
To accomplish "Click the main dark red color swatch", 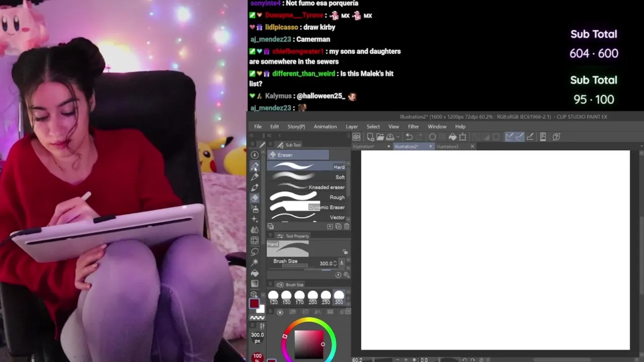I will click(254, 304).
